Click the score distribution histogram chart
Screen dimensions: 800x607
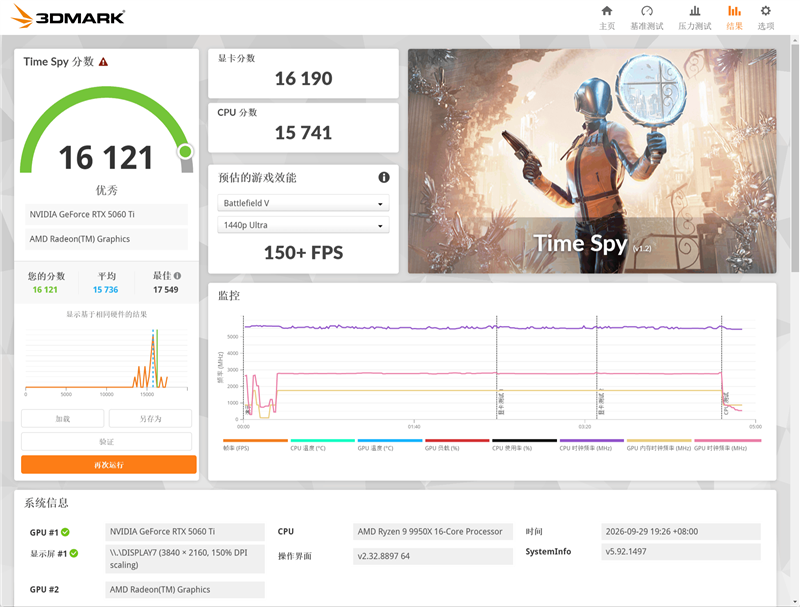[x=106, y=360]
